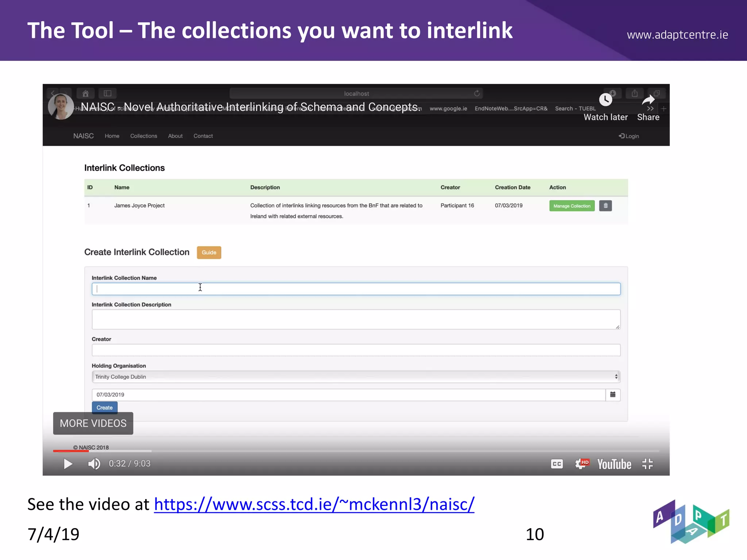Exit fullscreen video mode
This screenshot has width=747, height=560.
(x=647, y=464)
